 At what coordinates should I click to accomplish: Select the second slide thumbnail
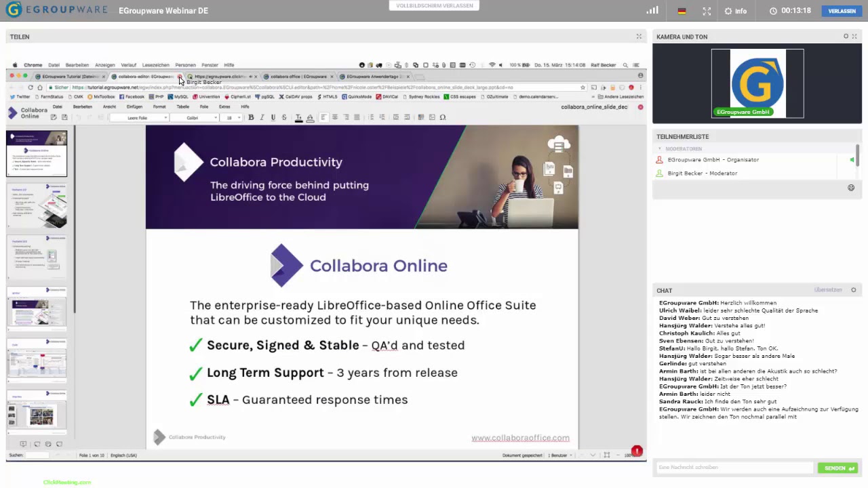[37, 205]
